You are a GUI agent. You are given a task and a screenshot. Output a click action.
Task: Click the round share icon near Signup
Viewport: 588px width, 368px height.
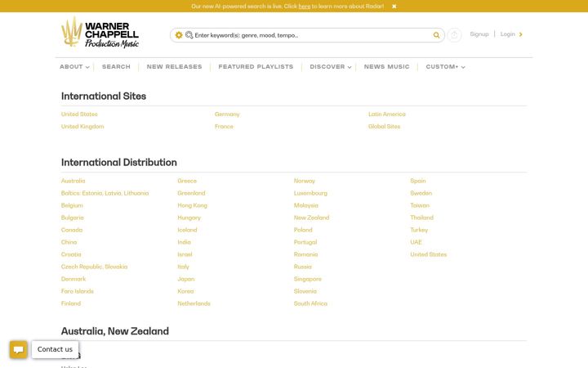coord(454,35)
